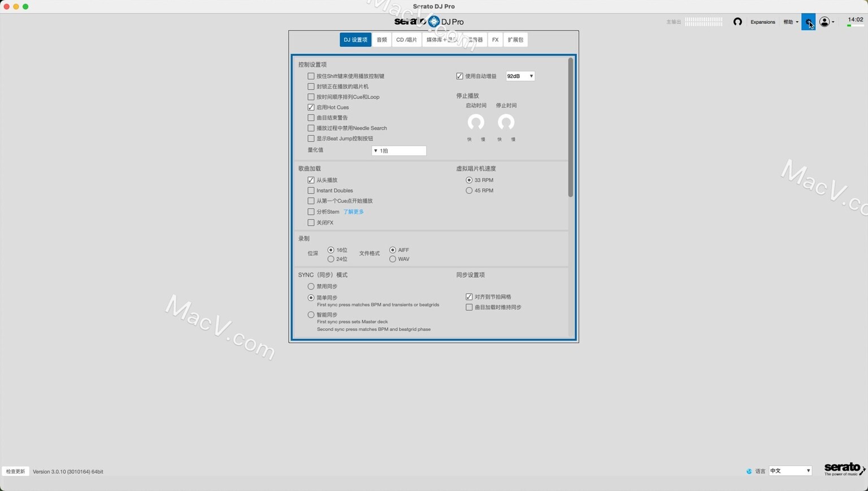
Task: Open the 帮助 help menu
Action: (790, 22)
